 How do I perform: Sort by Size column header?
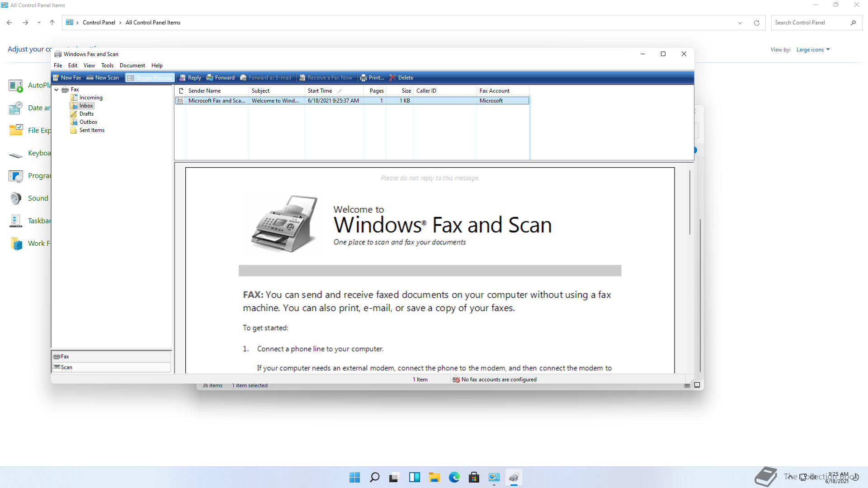(400, 91)
